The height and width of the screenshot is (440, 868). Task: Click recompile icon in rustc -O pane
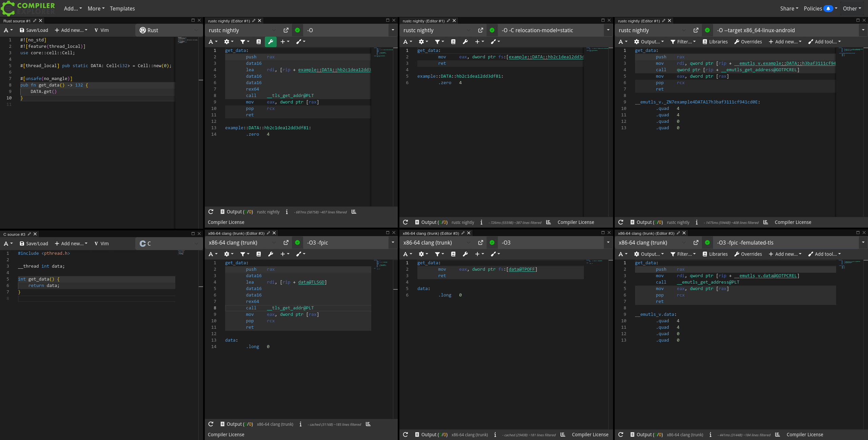click(211, 212)
